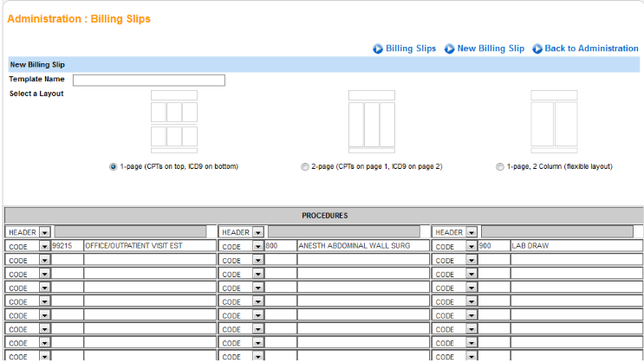
Task: Select 1-page CPTs on top radio button
Action: [x=114, y=166]
